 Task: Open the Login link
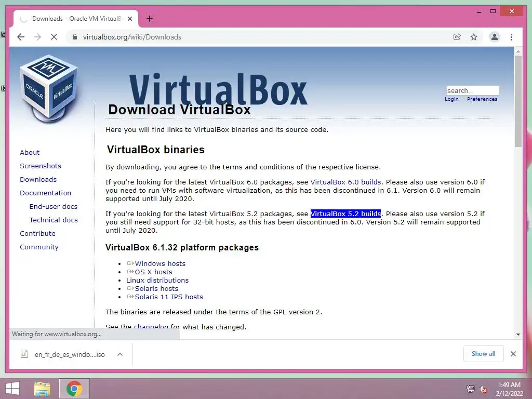pos(451,99)
